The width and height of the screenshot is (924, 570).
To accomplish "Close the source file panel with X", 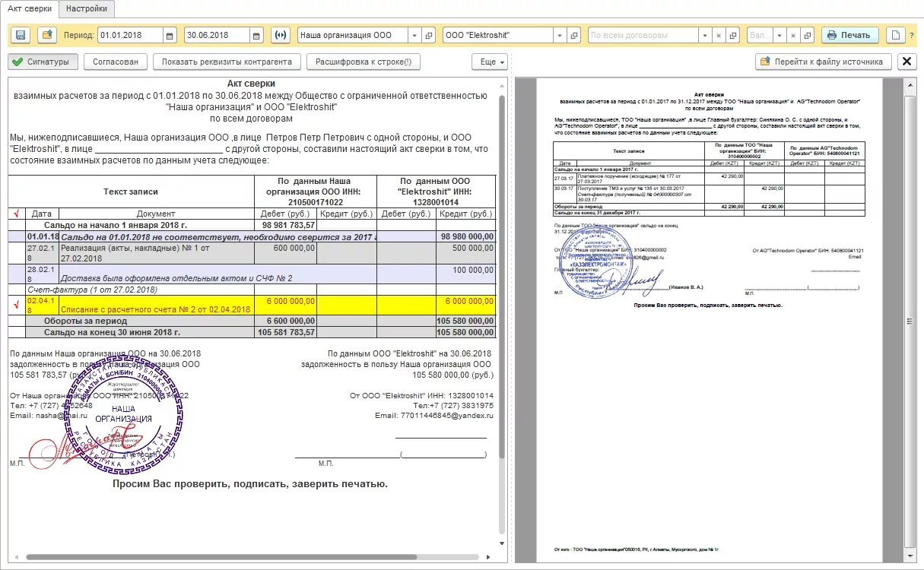I will [907, 62].
